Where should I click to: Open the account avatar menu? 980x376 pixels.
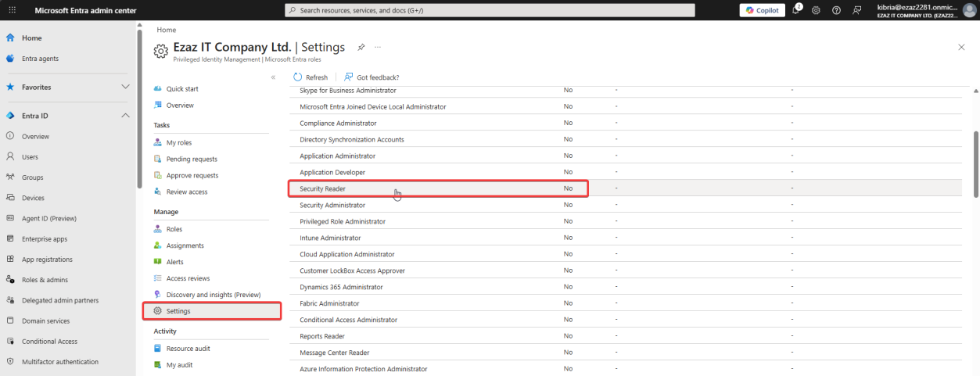[x=969, y=10]
